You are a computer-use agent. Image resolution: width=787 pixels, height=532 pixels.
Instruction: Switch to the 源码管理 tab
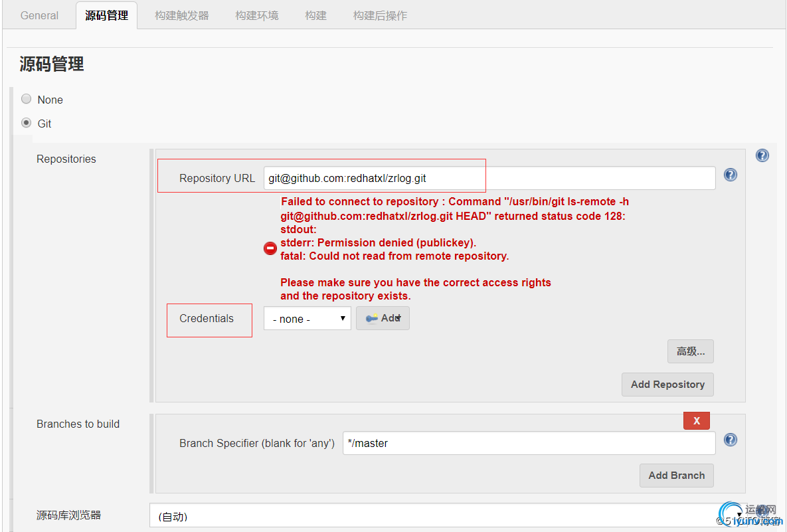[106, 15]
